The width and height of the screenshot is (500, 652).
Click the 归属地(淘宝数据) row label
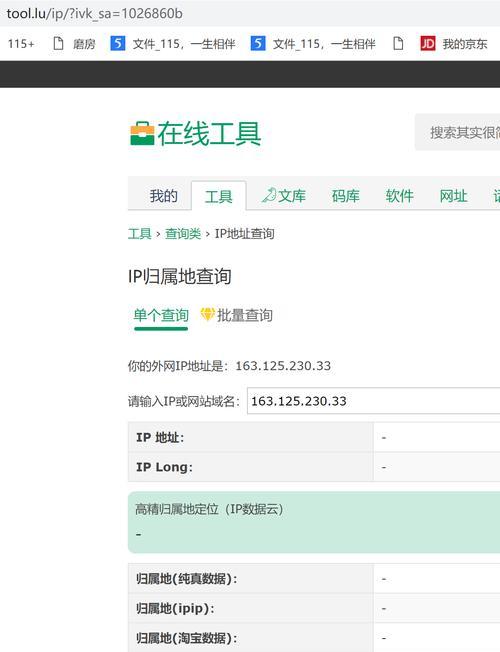[x=186, y=638]
